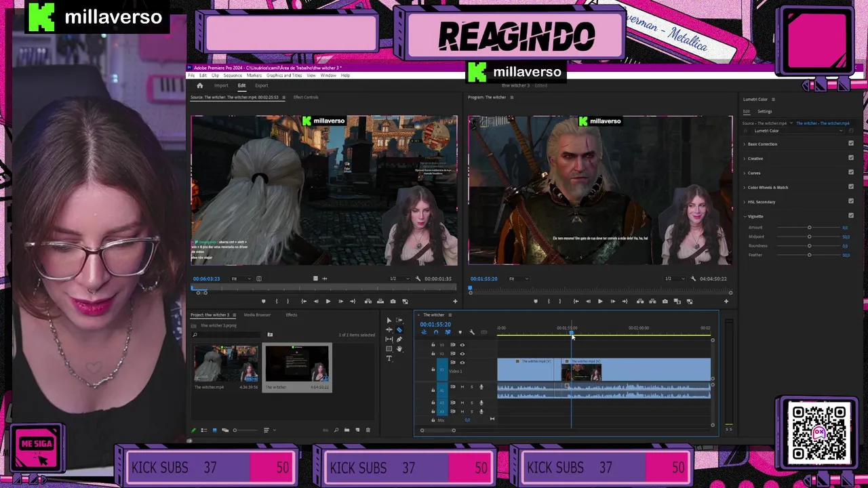The image size is (868, 488).
Task: Add marker in Source monitor
Action: [263, 301]
